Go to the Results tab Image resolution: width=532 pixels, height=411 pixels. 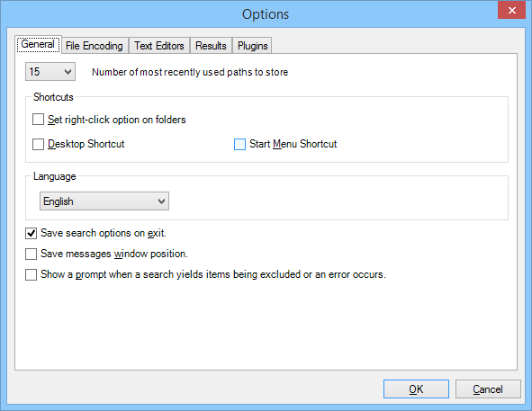(x=211, y=46)
